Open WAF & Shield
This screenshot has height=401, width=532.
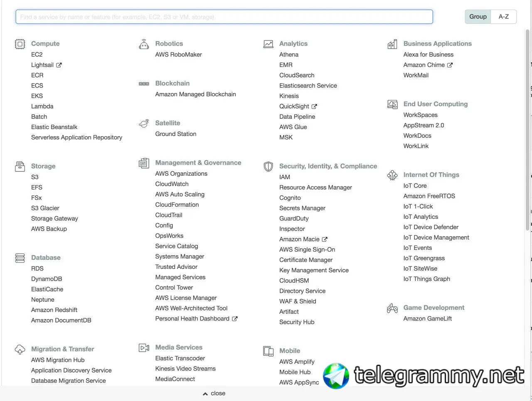click(298, 301)
